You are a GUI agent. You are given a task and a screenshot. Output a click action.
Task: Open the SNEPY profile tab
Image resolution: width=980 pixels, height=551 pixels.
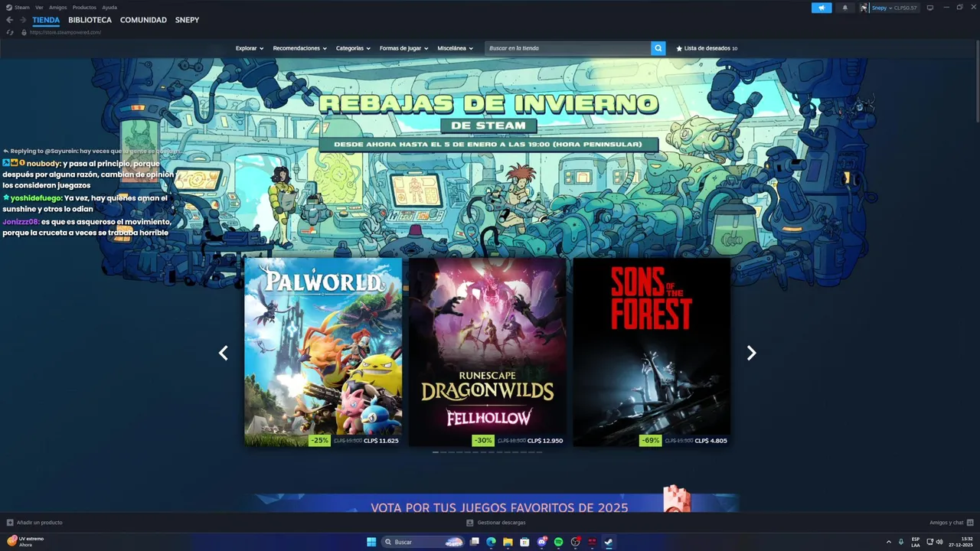tap(187, 20)
